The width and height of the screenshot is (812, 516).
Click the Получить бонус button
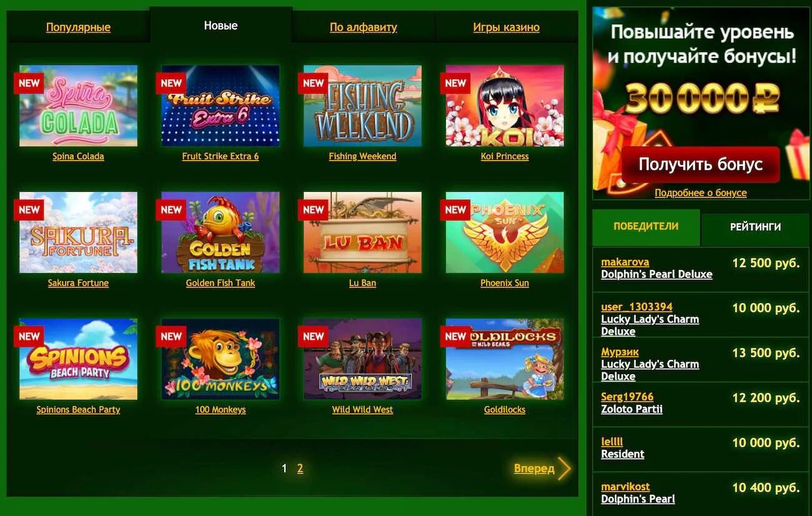pyautogui.click(x=700, y=164)
